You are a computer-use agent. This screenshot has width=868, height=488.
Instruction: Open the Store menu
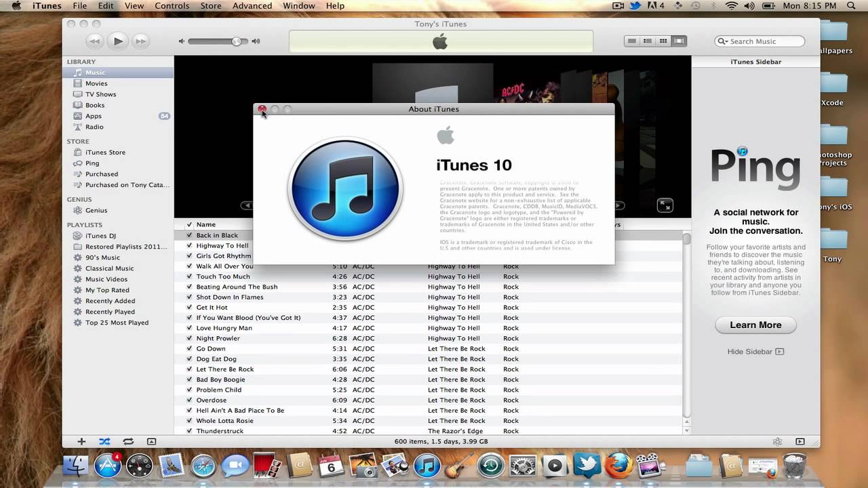point(211,6)
